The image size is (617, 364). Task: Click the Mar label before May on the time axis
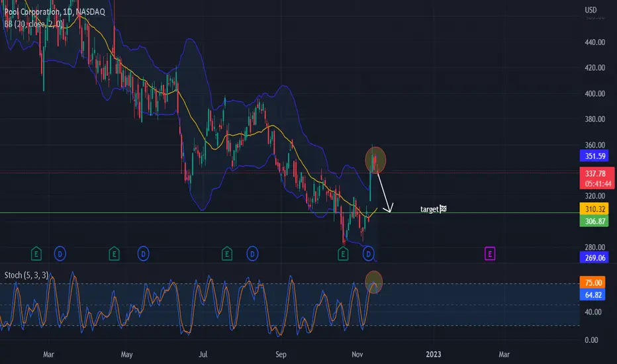tap(48, 355)
